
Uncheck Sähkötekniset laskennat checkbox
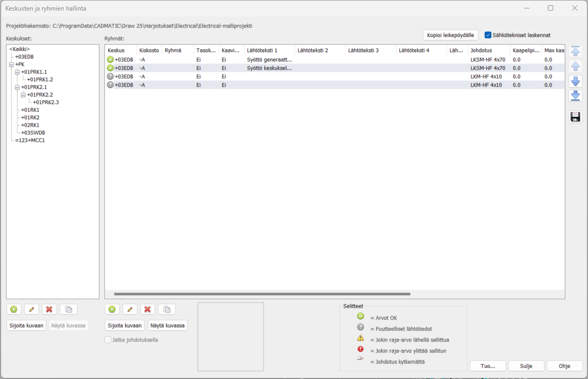488,35
